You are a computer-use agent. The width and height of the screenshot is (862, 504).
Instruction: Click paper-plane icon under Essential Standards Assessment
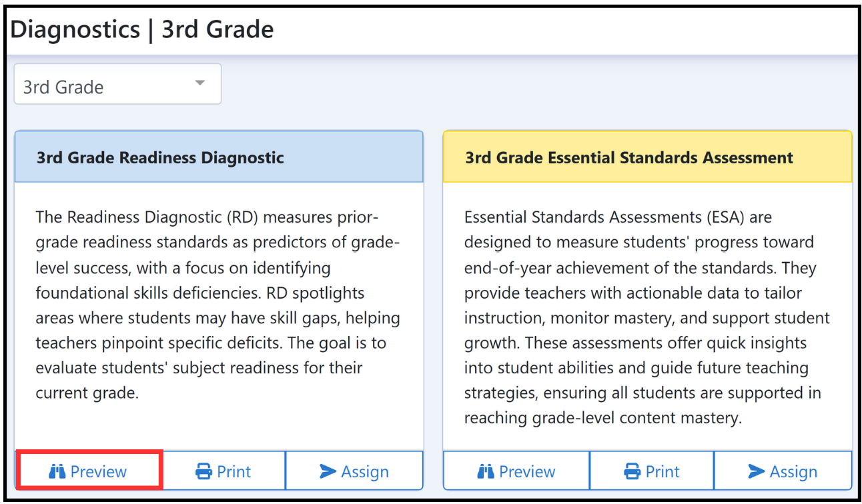click(757, 472)
